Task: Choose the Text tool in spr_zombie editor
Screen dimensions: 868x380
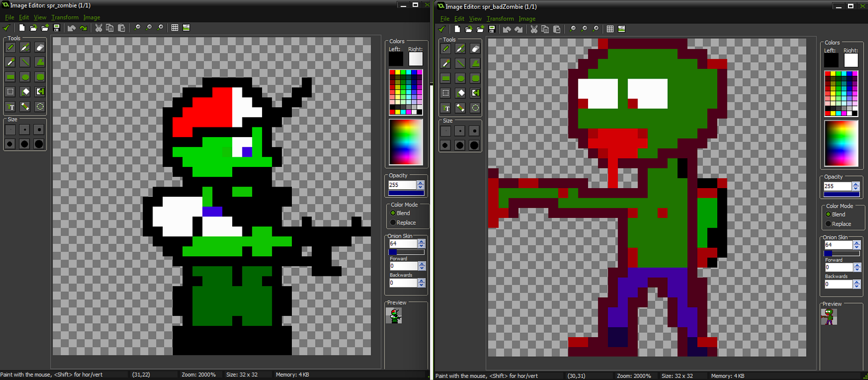Action: [10, 107]
